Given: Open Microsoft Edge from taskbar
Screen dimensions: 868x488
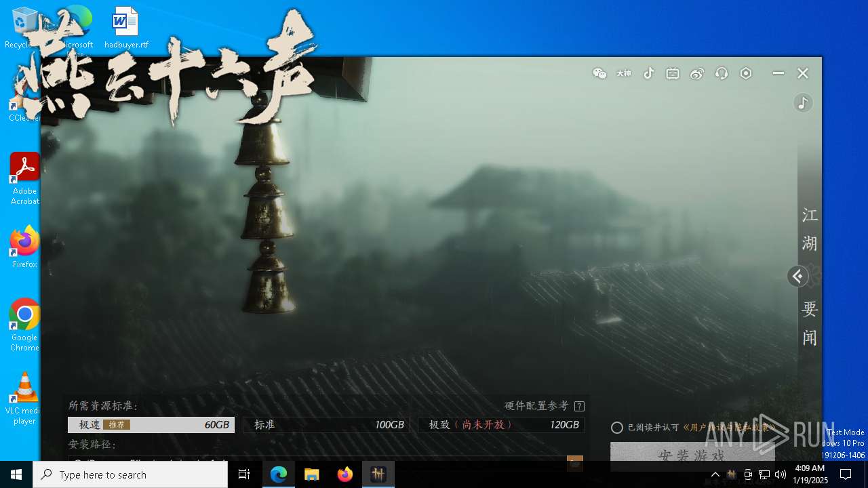Looking at the screenshot, I should point(279,474).
